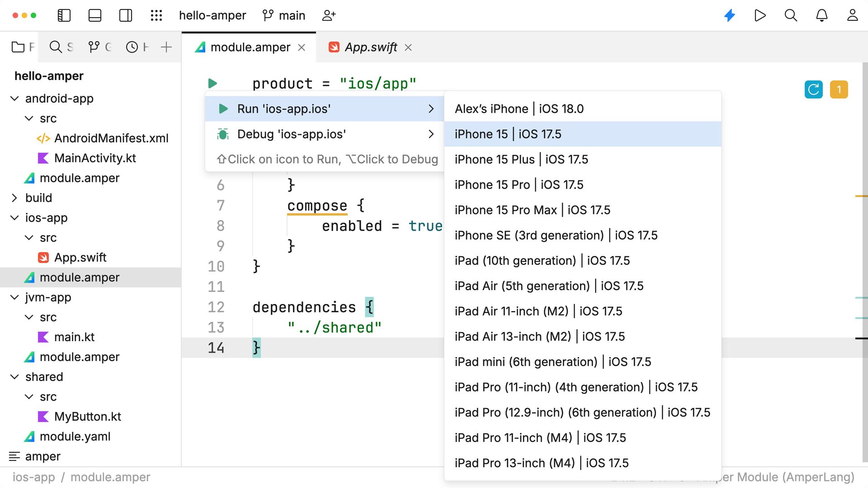Collapse the jvm-app folder chevron
868x488 pixels.
14,297
